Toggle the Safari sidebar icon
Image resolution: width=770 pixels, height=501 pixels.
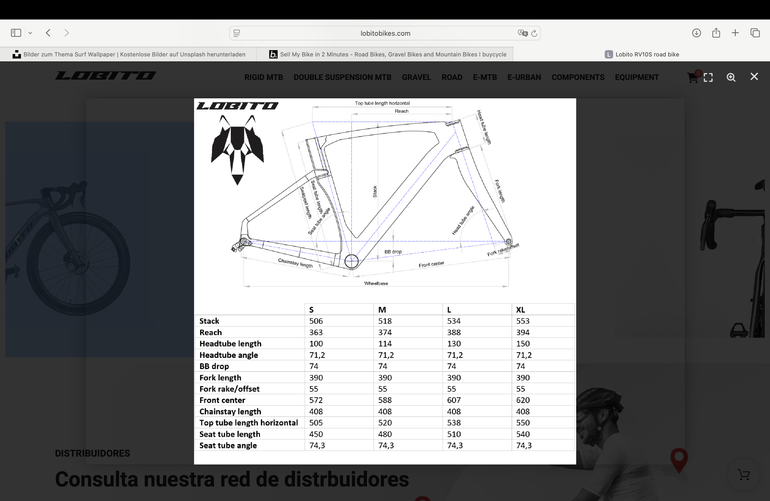[16, 33]
